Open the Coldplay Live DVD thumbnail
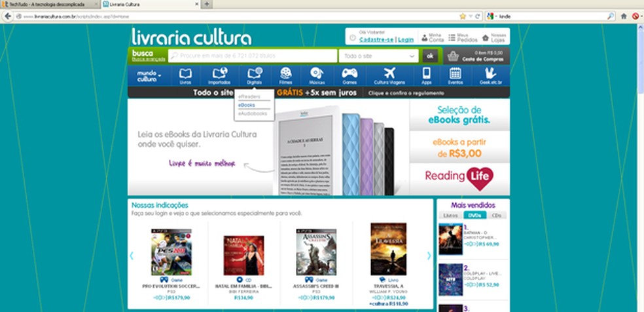The height and width of the screenshot is (312, 644). [450, 280]
